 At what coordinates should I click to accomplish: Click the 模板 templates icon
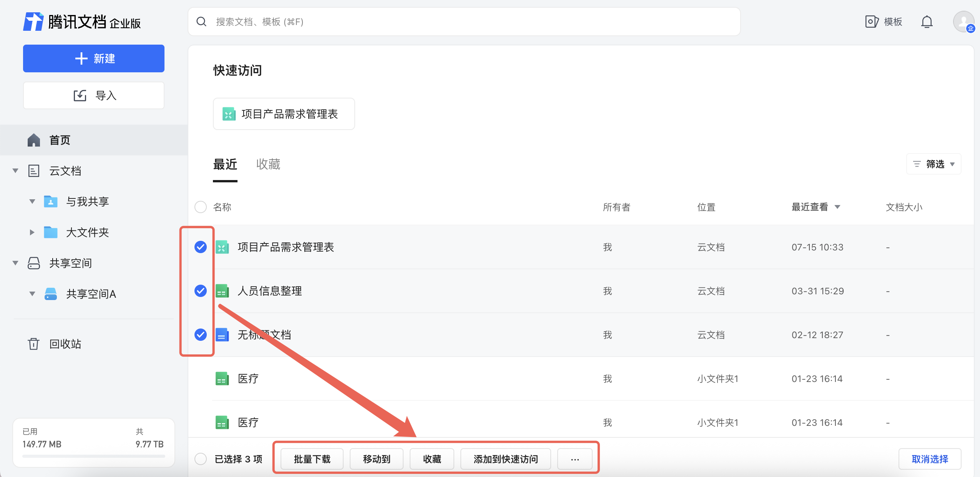point(871,22)
